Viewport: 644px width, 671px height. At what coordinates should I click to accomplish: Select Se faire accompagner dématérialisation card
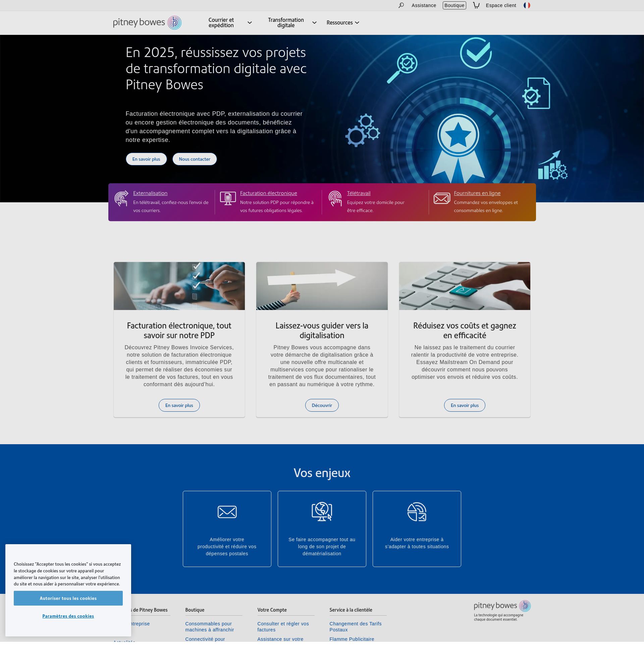tap(322, 529)
